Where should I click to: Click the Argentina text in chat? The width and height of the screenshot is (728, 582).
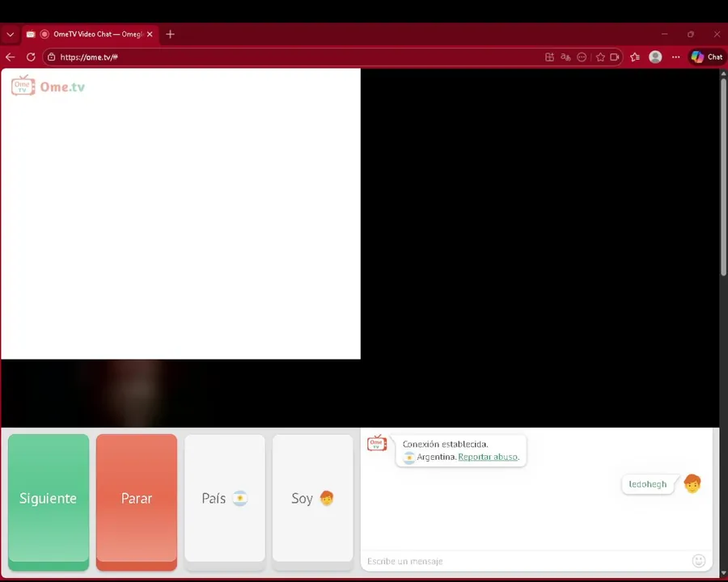pyautogui.click(x=436, y=457)
